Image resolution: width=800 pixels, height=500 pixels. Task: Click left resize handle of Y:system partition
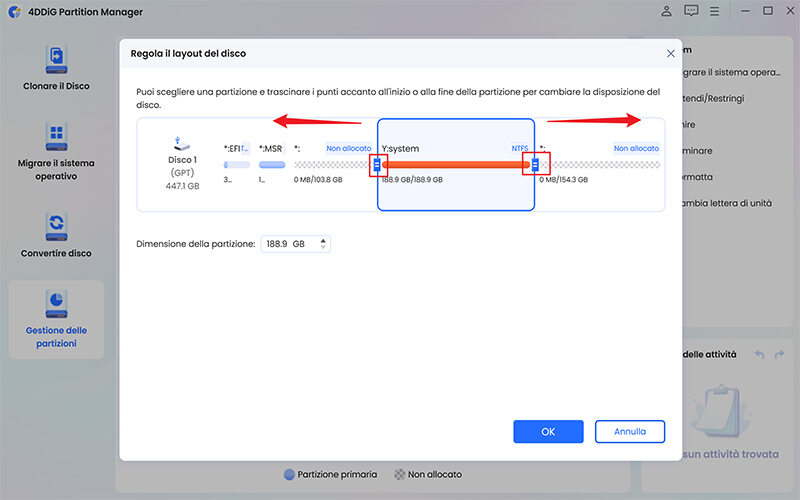coord(377,164)
